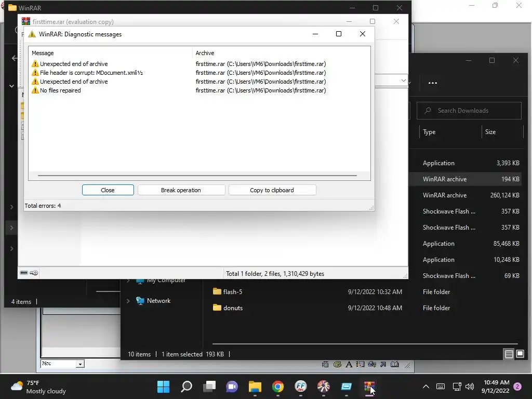Select the Application row sized 85,468 KB
532x399 pixels.
click(465, 244)
